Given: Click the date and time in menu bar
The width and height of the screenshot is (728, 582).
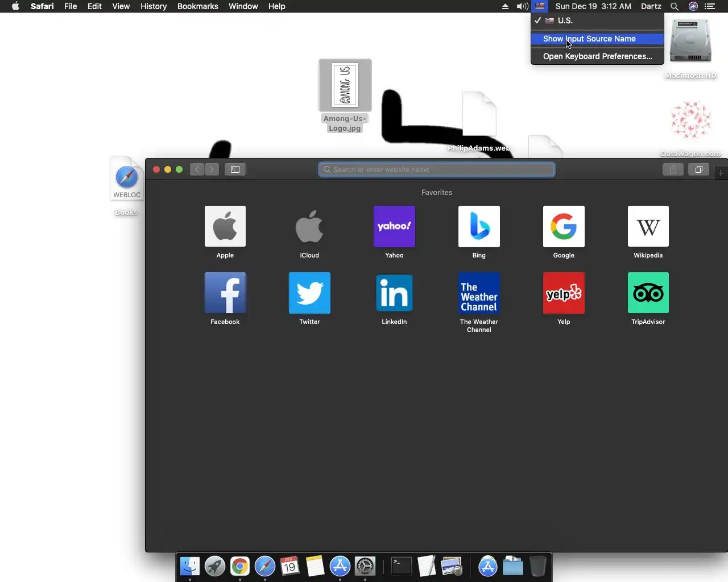Looking at the screenshot, I should (x=593, y=6).
